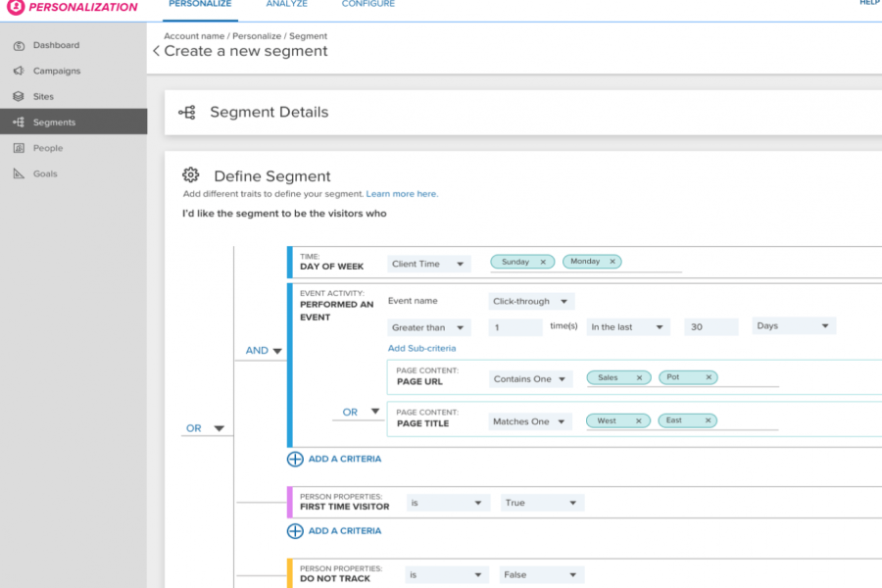
Task: Switch to the Analyze tab
Action: click(286, 5)
